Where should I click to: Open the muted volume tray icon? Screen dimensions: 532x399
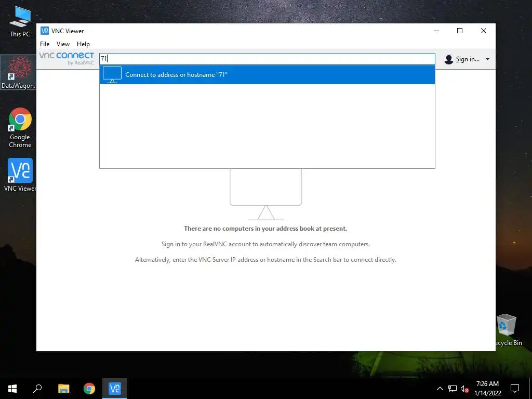pos(464,389)
